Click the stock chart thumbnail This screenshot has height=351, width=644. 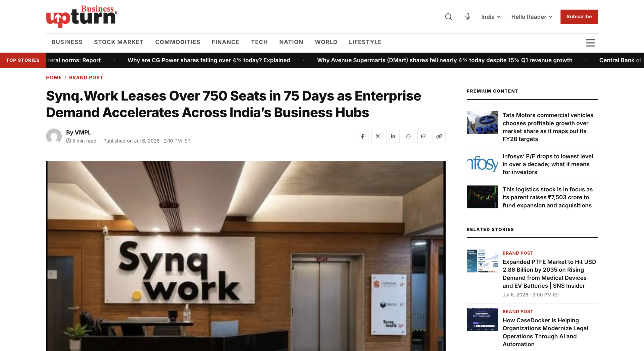482,197
